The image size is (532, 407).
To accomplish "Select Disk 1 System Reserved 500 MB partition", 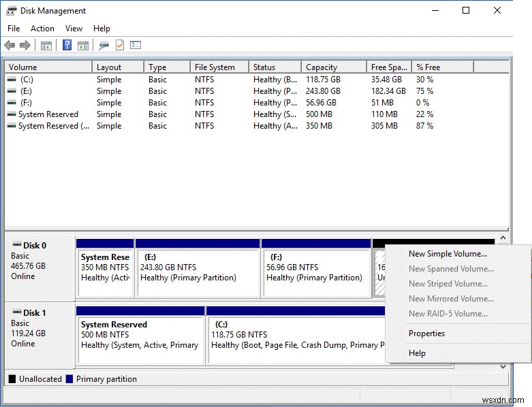I will (x=140, y=336).
